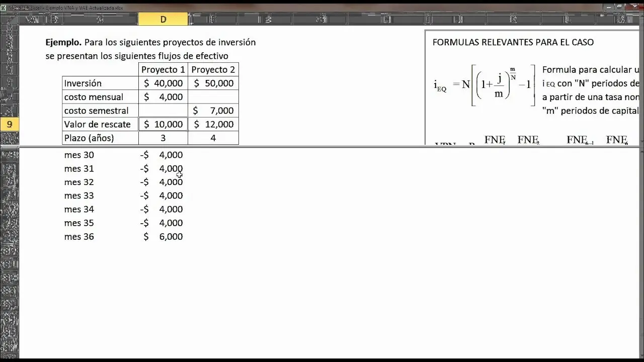Select the '$ 4,000' costo mensual cell for Proyecto 1
This screenshot has height=362, width=644.
click(163, 97)
